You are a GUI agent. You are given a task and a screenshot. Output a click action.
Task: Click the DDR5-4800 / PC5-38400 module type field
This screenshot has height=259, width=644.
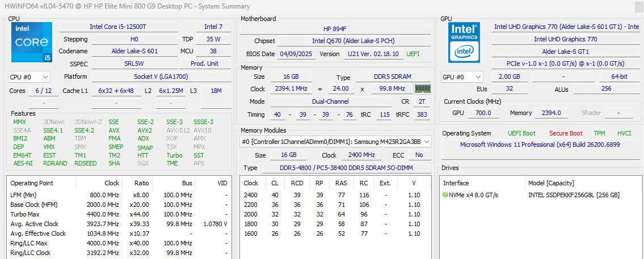(347, 168)
